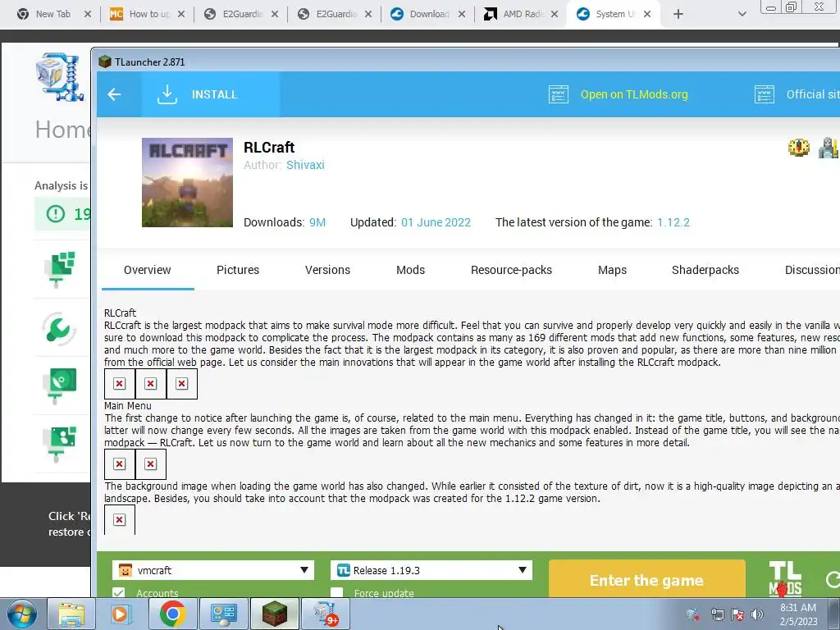Click the vmcraft account face icon
This screenshot has height=630, width=840.
pyautogui.click(x=126, y=570)
